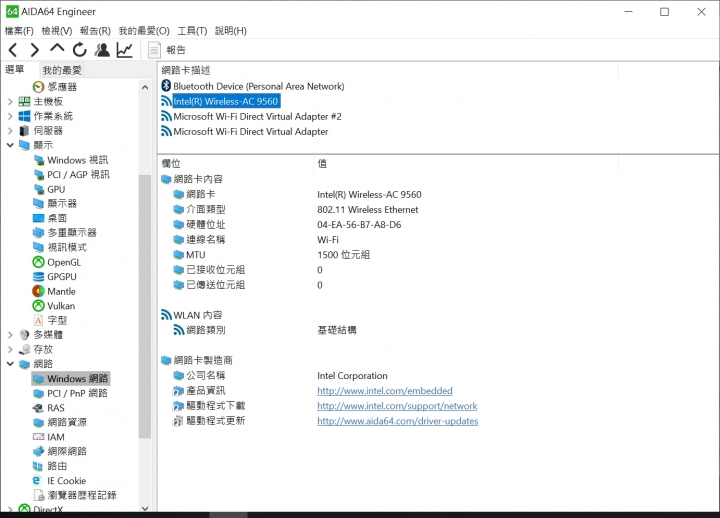Open the 我的最愛(O) menu

coord(144,31)
